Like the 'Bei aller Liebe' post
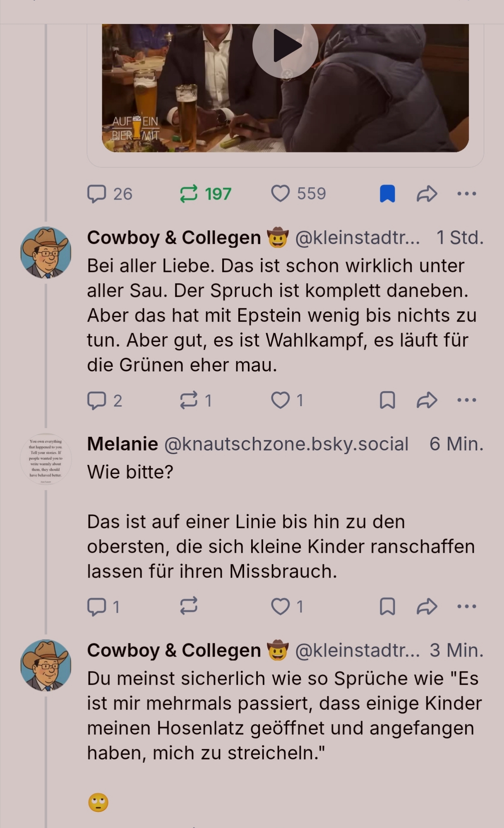 click(x=280, y=400)
